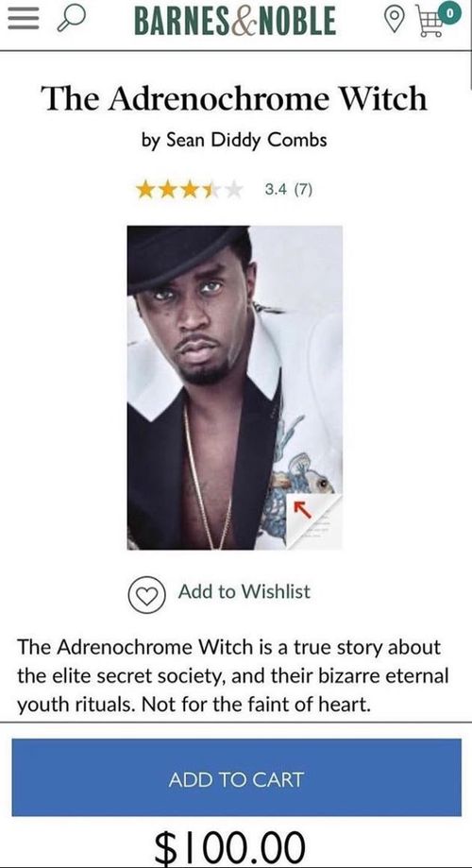Open the hamburger navigation menu
The height and width of the screenshot is (868, 472).
point(22,21)
